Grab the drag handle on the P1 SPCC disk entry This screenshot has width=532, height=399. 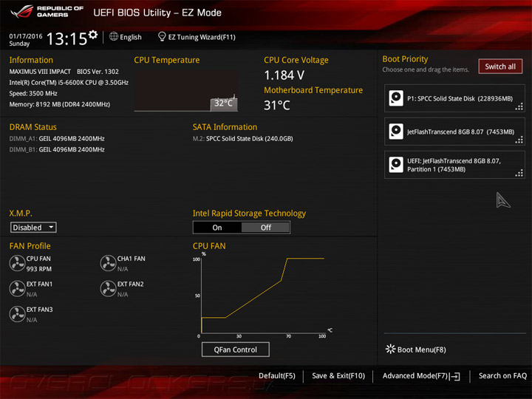pyautogui.click(x=519, y=107)
